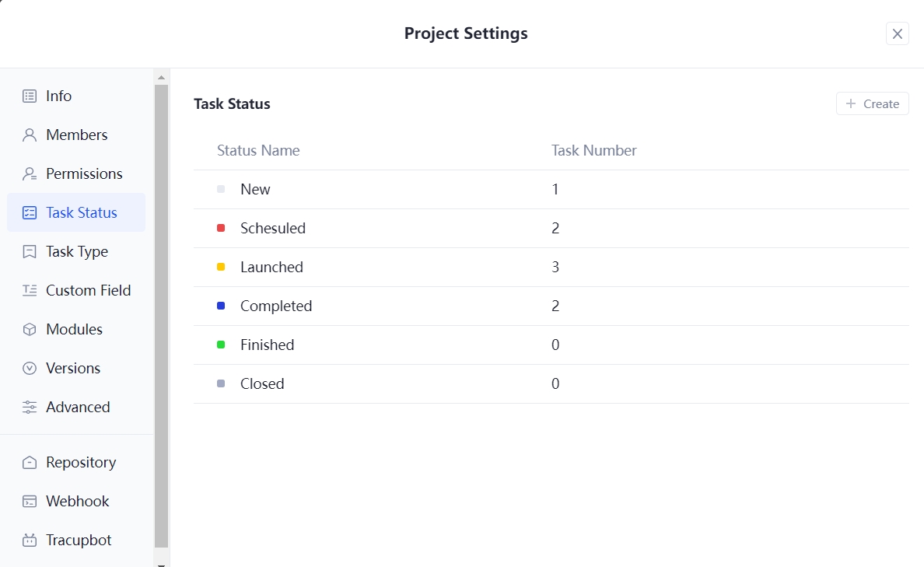Open the Schesuled status entry
This screenshot has height=567, width=924.
(272, 228)
